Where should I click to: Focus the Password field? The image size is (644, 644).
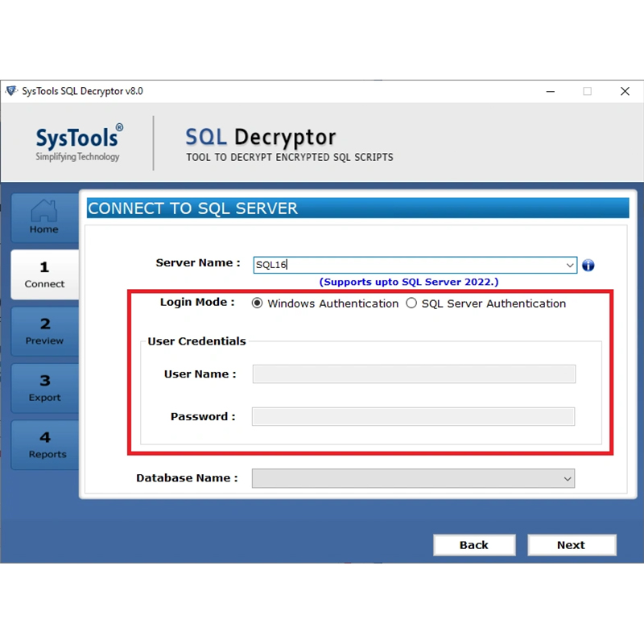[x=413, y=417]
